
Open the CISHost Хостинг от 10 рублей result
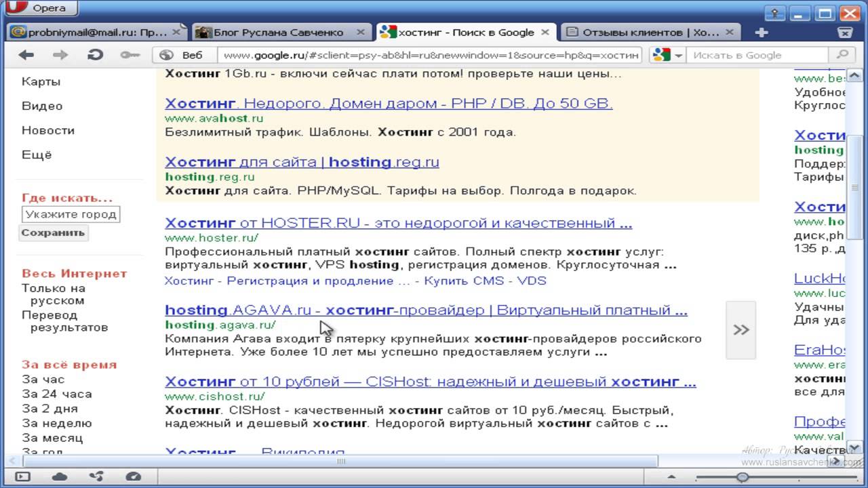430,382
